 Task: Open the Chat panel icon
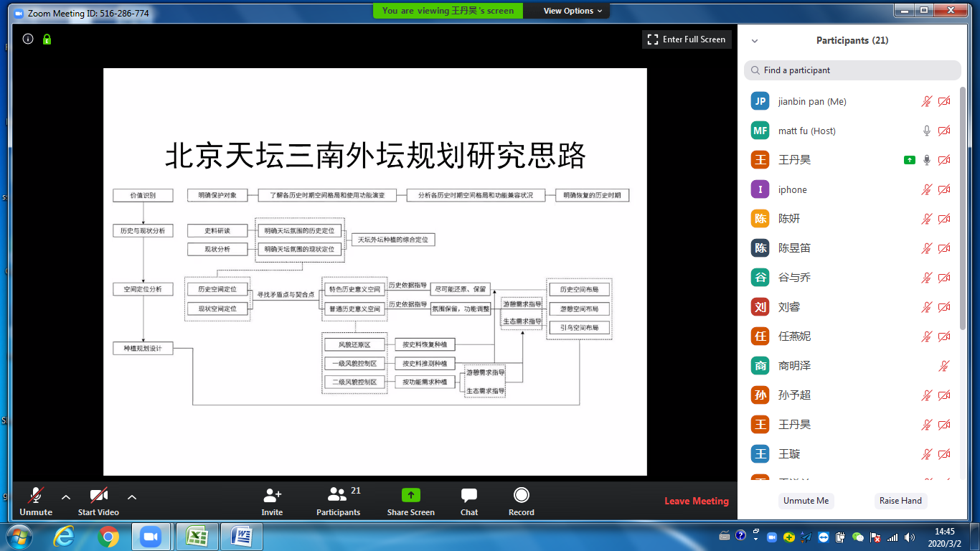point(469,495)
